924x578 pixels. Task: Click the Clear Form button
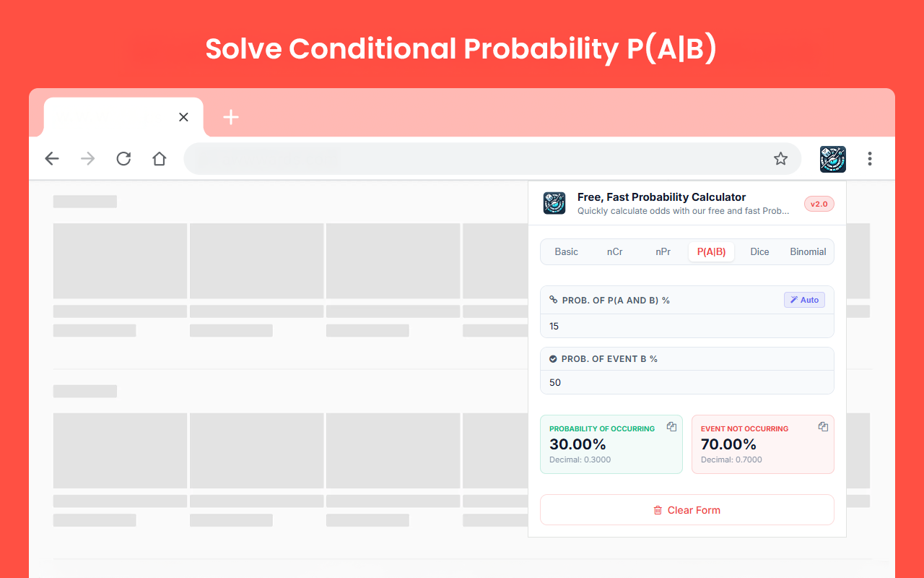pos(687,510)
